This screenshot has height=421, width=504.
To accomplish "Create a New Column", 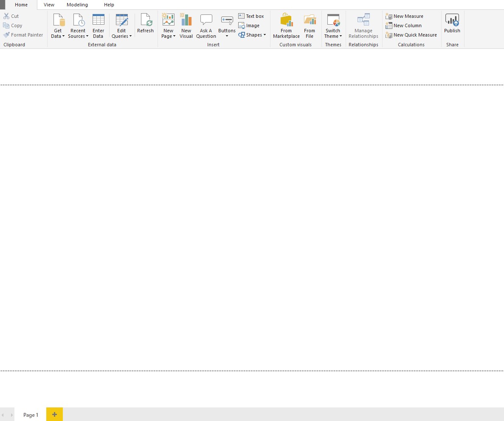I will coord(403,25).
